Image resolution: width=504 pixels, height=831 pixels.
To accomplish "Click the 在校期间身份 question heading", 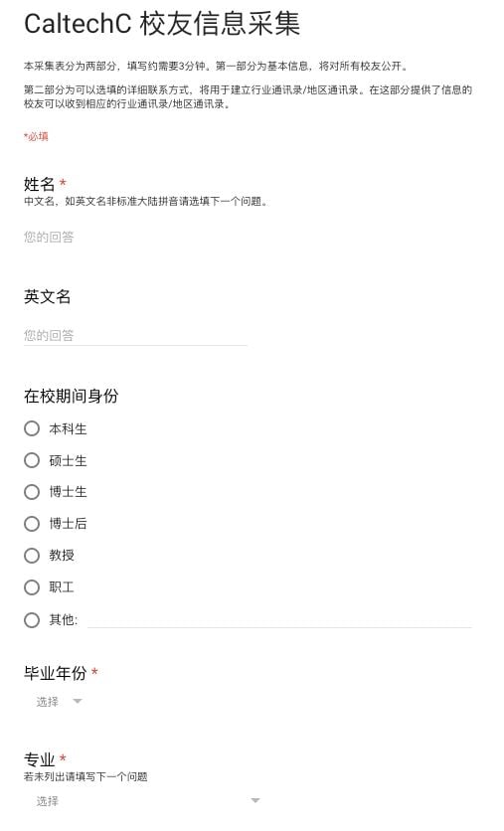I will [71, 396].
